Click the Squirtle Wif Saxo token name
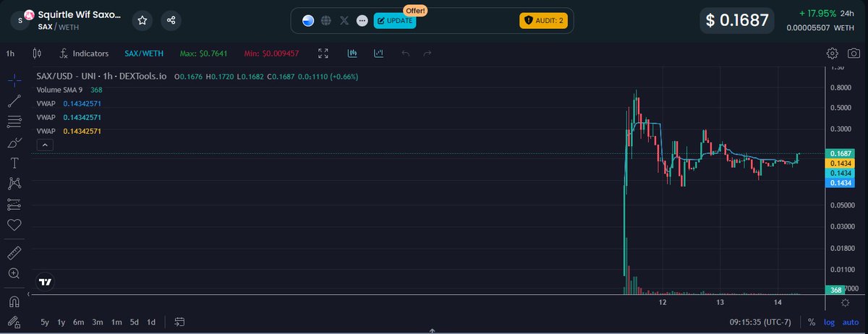 coord(80,14)
